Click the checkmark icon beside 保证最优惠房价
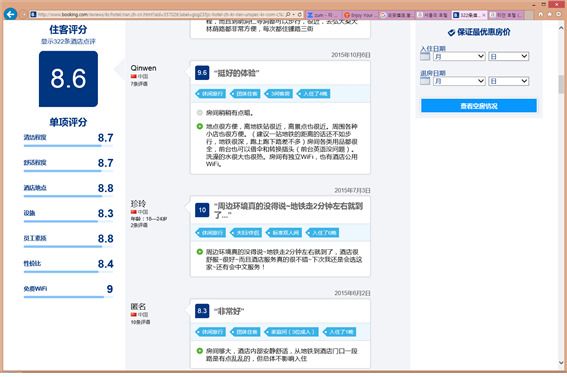 (451, 33)
